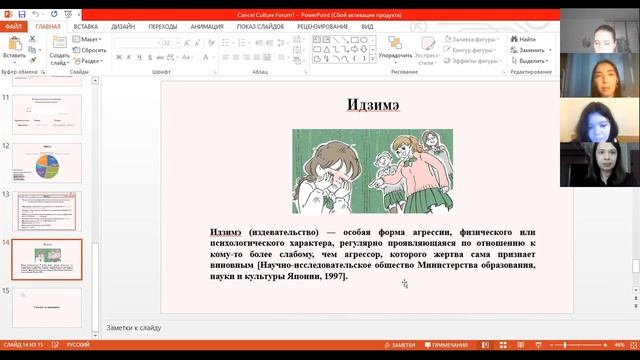
Task: Insert a text box from shapes gallery
Action: pos(317,40)
